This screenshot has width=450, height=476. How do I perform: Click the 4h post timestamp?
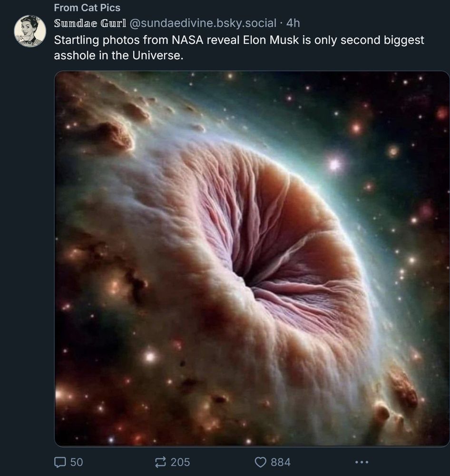coord(293,23)
